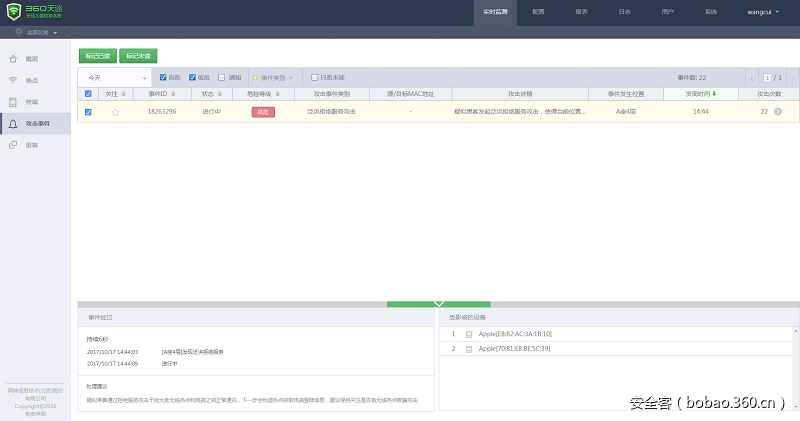Viewport: 800px width, 421px height.
Task: Collapse the details panel via green handle
Action: [438, 303]
